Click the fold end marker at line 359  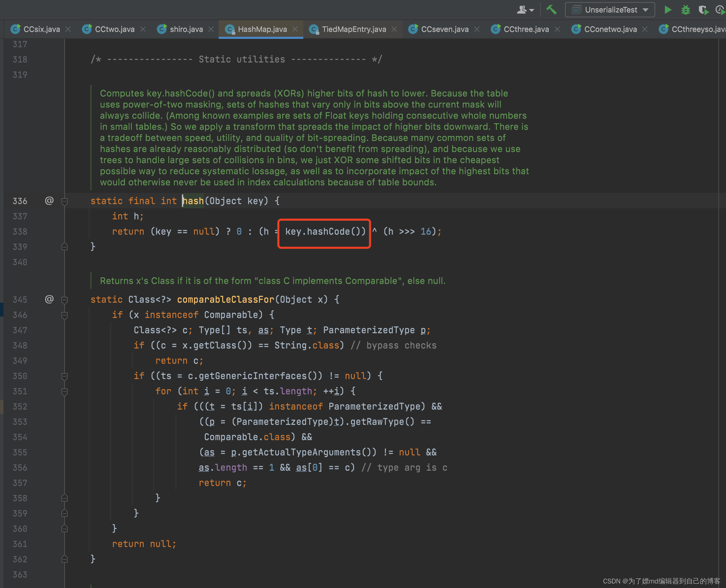click(x=65, y=513)
